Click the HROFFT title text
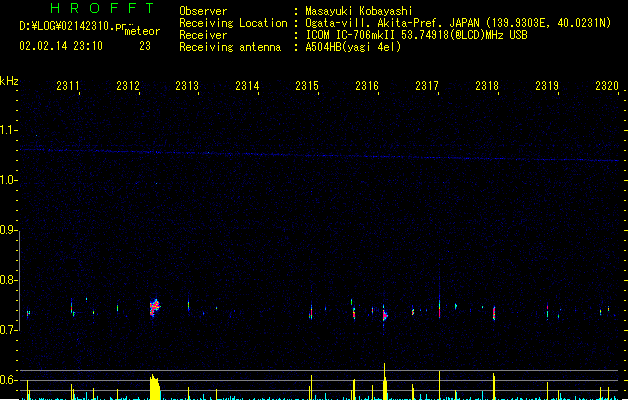Screen dimensions: 629x400 pos(102,8)
